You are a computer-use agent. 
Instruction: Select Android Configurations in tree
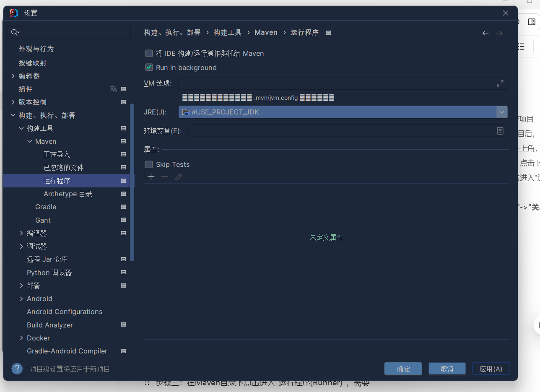tap(65, 312)
